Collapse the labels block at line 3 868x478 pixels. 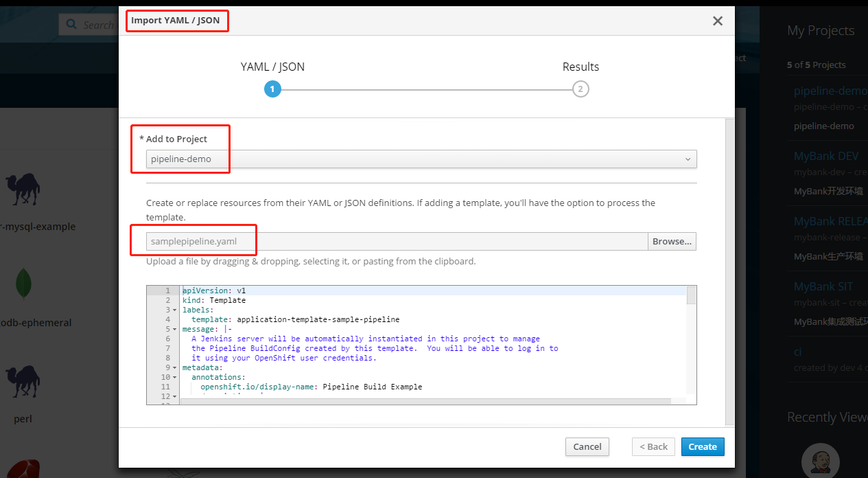(175, 310)
